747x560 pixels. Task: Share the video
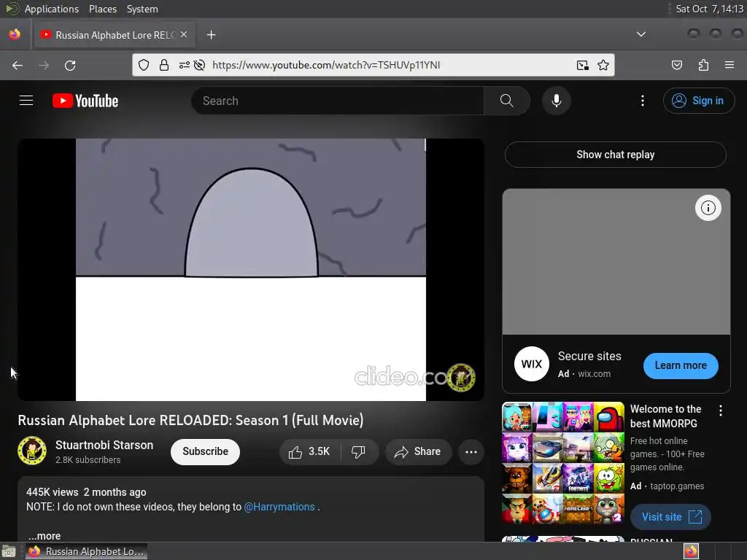[x=417, y=451]
